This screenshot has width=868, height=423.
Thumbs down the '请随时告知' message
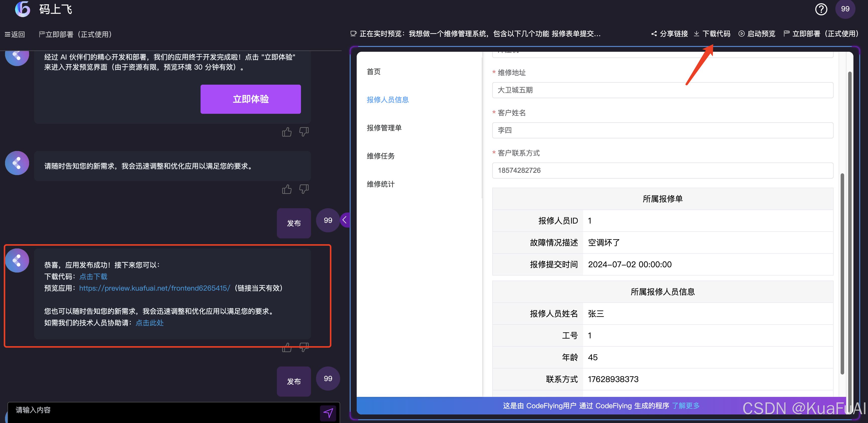[304, 189]
